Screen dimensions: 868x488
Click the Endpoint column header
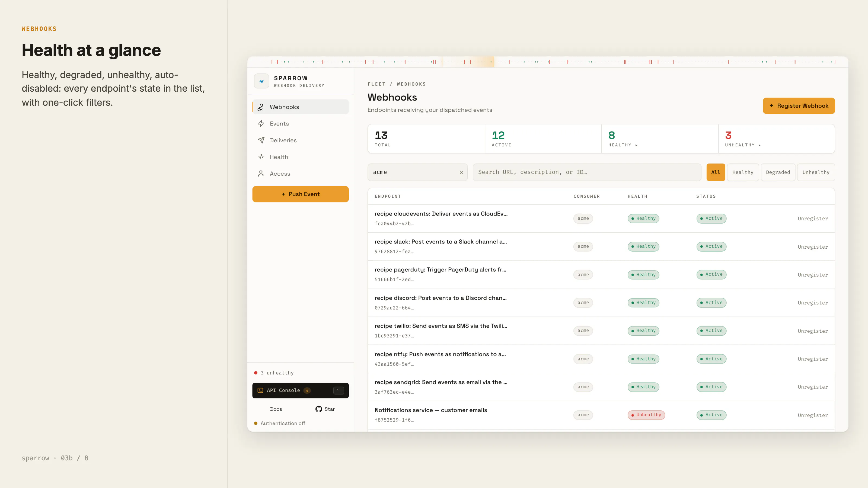(388, 196)
